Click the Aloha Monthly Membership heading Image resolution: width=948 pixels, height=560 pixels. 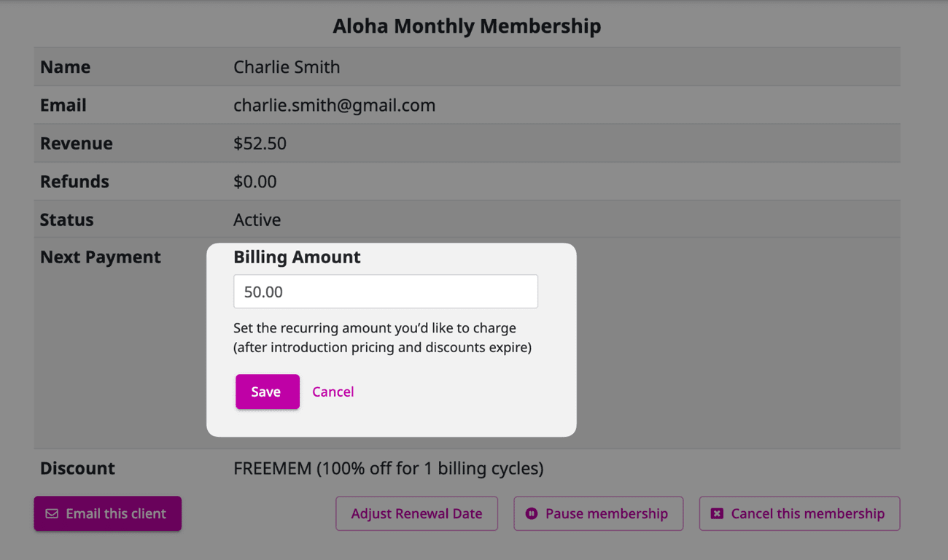point(467,26)
